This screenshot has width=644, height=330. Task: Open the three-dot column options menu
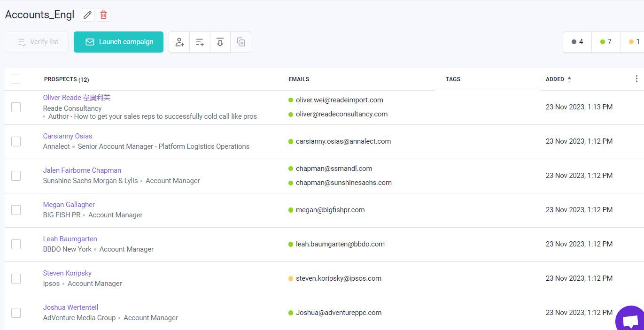[x=636, y=79]
